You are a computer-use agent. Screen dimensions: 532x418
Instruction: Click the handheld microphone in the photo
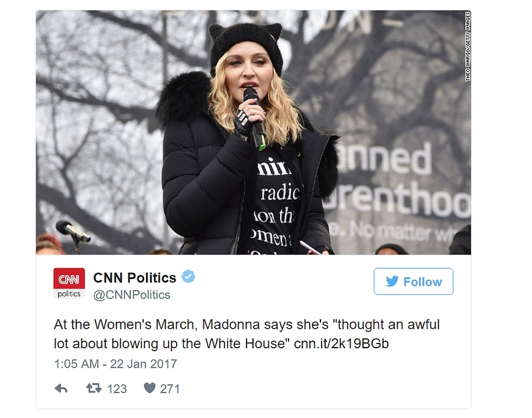click(255, 119)
